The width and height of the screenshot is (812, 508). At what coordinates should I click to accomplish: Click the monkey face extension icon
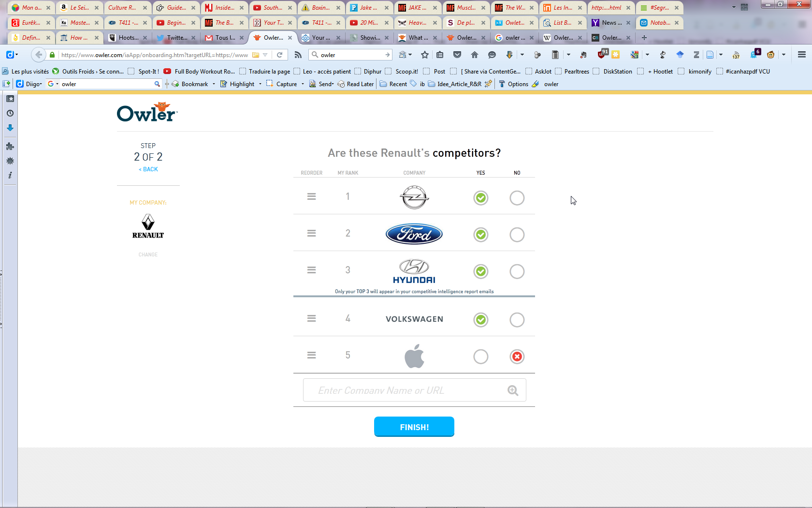(x=771, y=55)
